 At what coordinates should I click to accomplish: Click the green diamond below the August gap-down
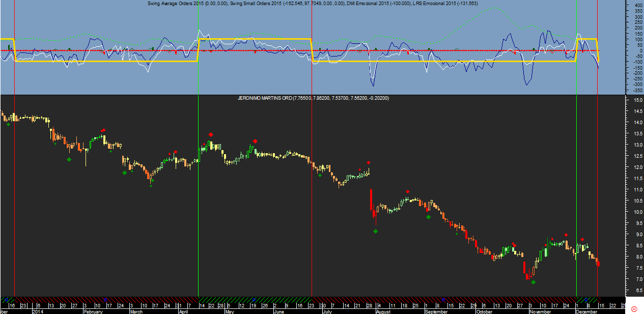[376, 232]
